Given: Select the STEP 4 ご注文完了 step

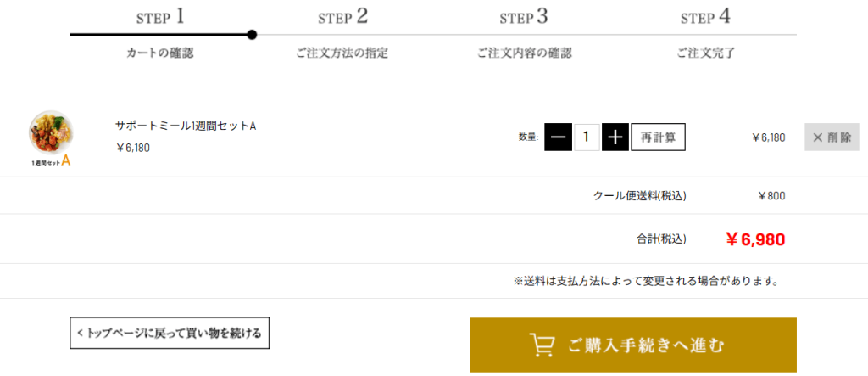Looking at the screenshot, I should pyautogui.click(x=705, y=34).
